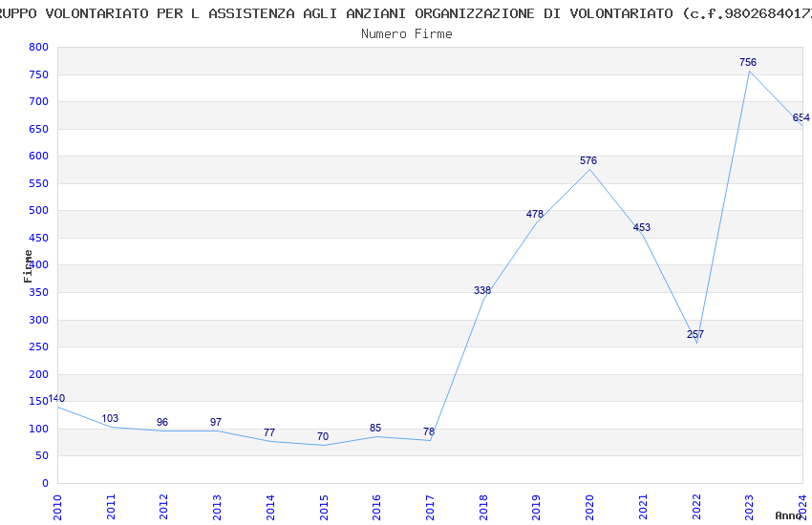This screenshot has width=812, height=525.
Task: Click the Anno x-axis title
Action: [x=788, y=515]
